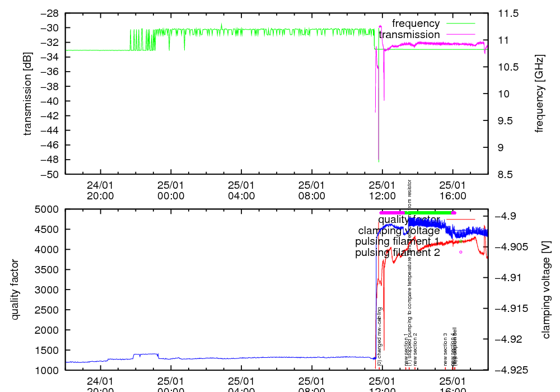Select the 'transmission' legend label
This screenshot has height=392, width=560.
409,35
